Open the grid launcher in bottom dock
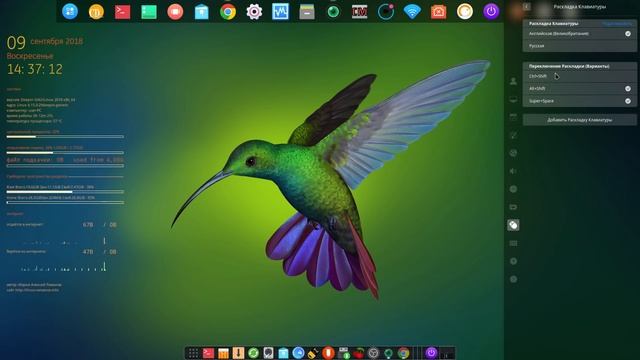The width and height of the screenshot is (640, 360). coord(193,353)
